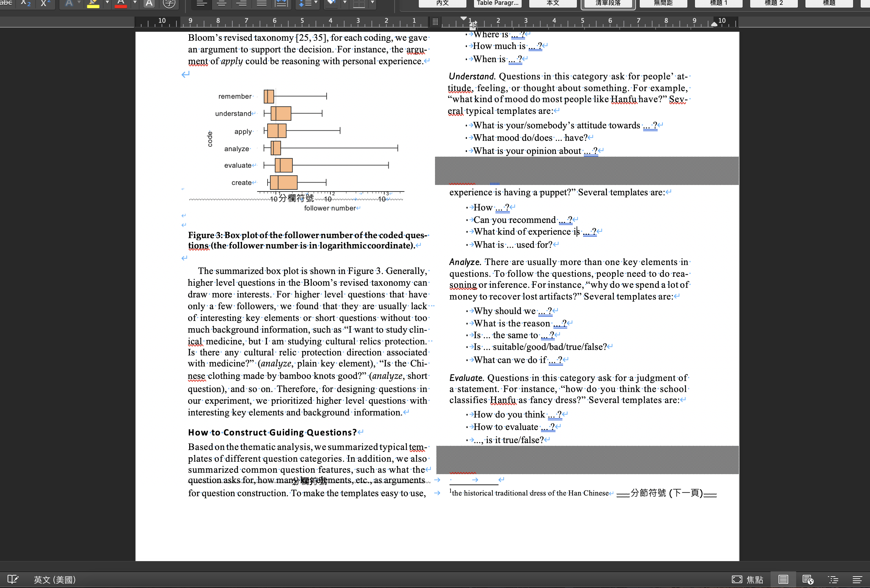Click the first-line indent marker on the ruler
Image resolution: width=870 pixels, height=588 pixels.
click(463, 18)
